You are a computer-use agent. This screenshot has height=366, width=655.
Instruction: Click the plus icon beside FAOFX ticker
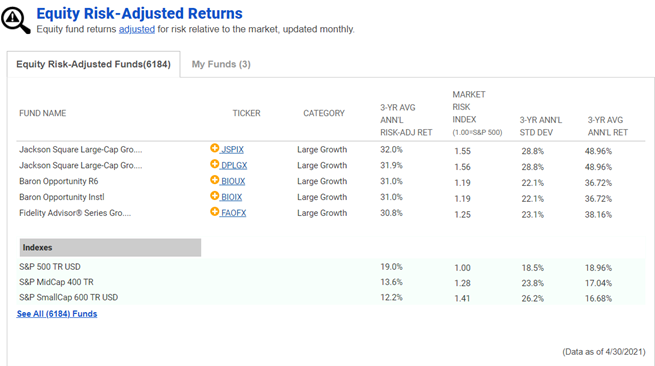pos(214,211)
